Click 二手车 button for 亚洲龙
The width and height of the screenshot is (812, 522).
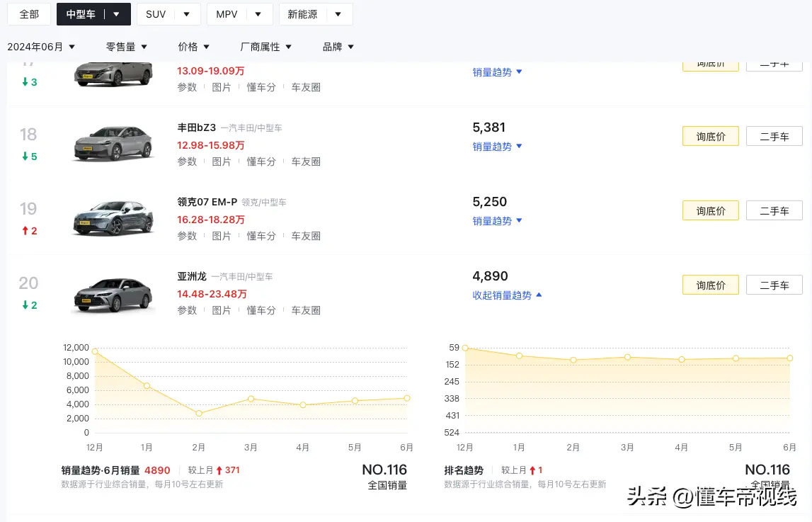click(774, 285)
